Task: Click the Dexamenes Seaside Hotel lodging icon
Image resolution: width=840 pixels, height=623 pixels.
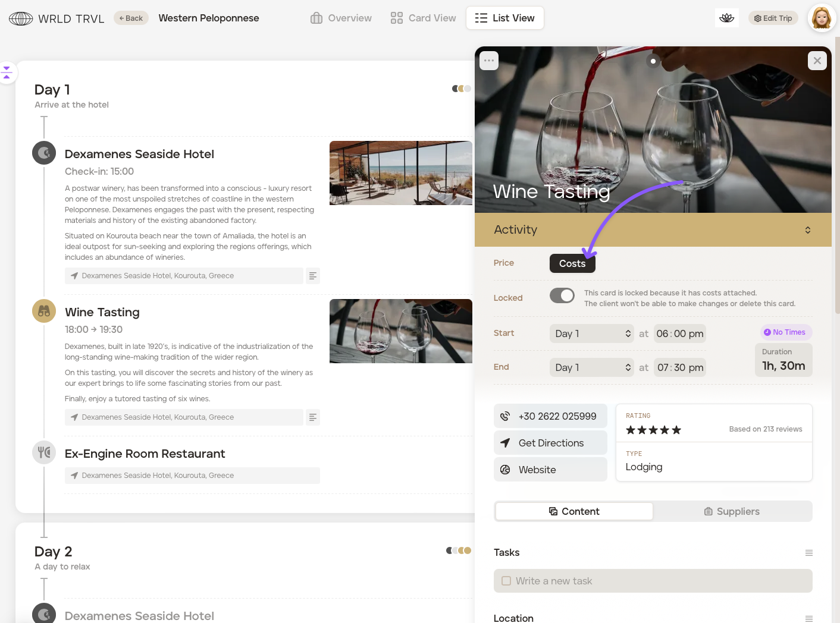Action: [44, 153]
